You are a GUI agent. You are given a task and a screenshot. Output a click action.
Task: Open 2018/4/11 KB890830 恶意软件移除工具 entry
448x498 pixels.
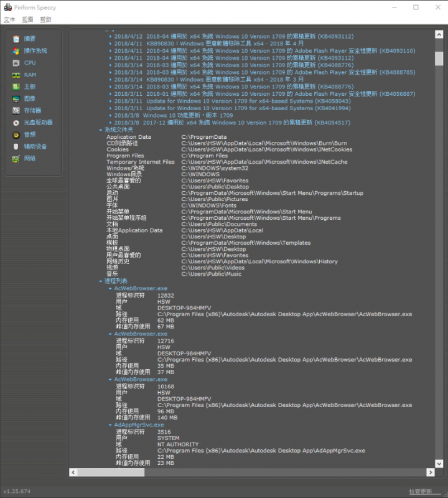209,44
